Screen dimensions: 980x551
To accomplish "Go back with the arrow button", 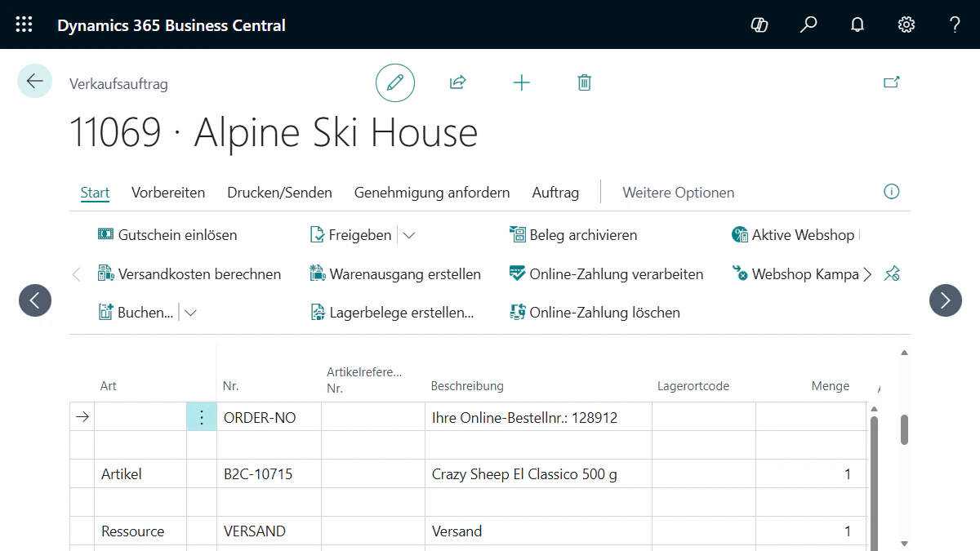I will [35, 81].
